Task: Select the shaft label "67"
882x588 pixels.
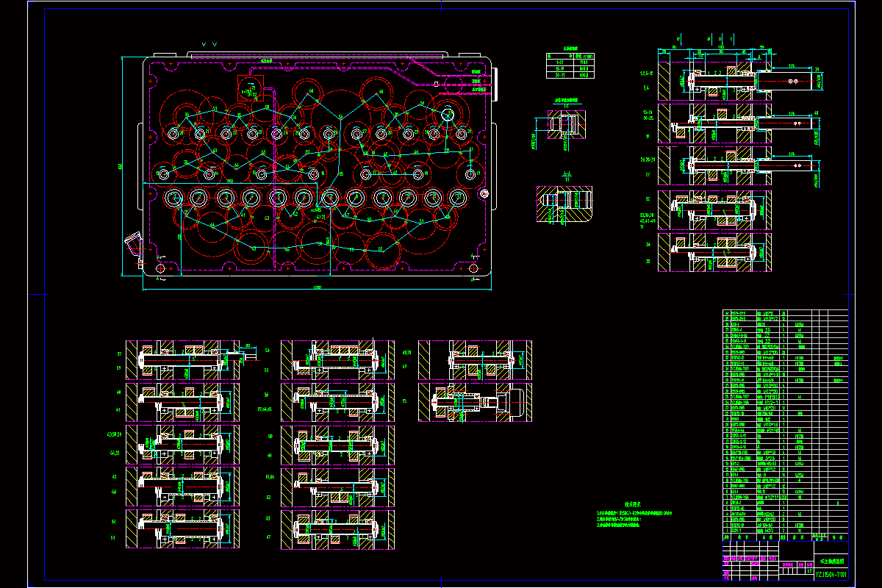Action: tap(270, 537)
